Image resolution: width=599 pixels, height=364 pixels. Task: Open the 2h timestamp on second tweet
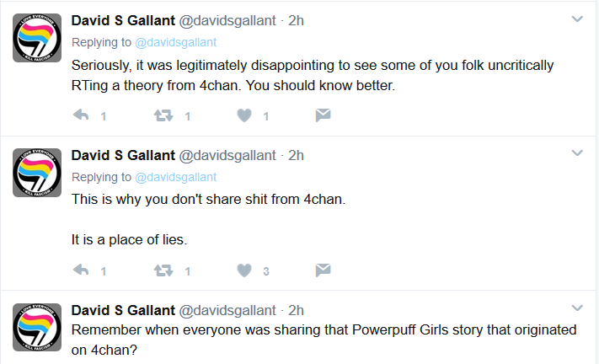click(296, 155)
